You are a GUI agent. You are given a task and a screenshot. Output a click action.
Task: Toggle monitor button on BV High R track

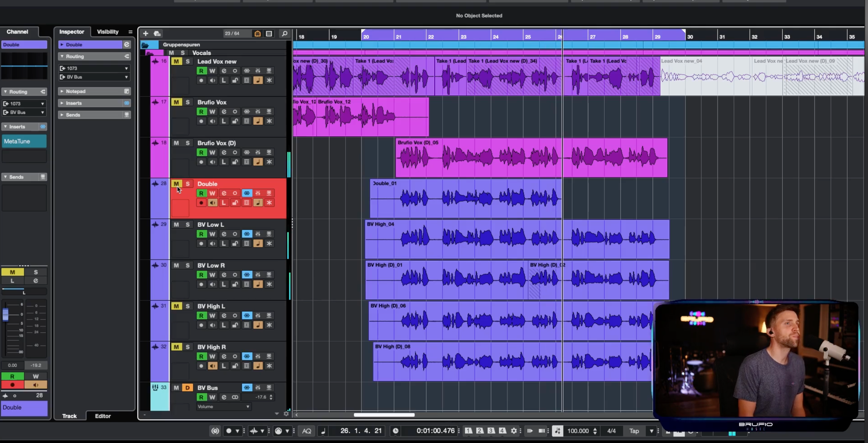tap(213, 366)
